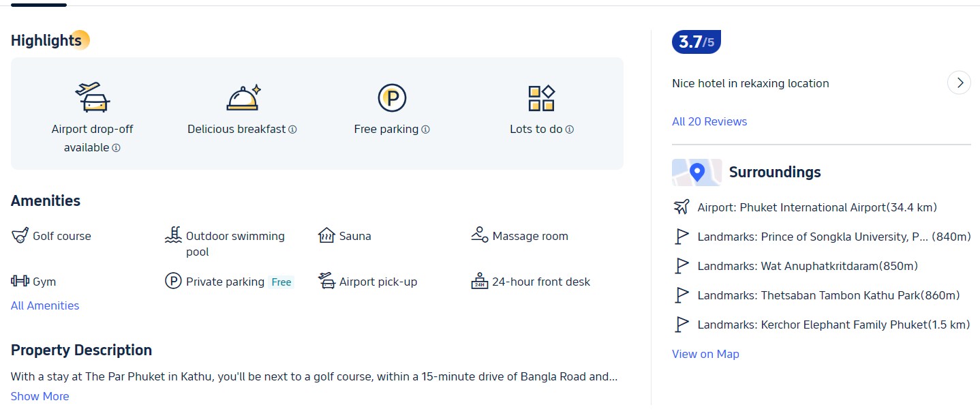Click the Airport drop-off car icon
This screenshot has width=980, height=420.
(x=93, y=97)
